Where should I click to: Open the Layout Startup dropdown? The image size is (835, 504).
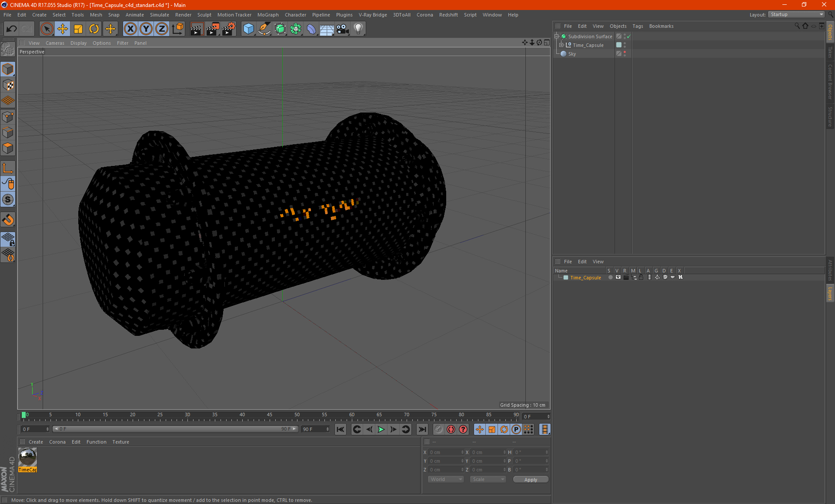(x=797, y=14)
